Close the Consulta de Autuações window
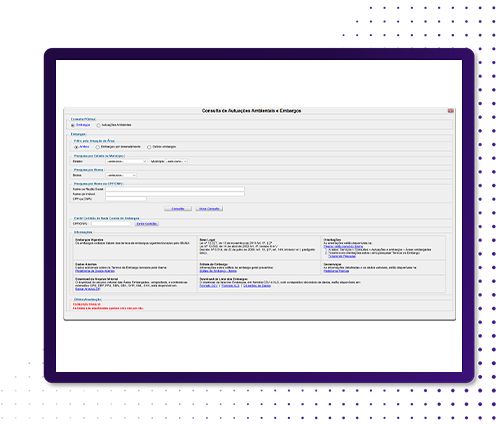The height and width of the screenshot is (424, 500). [x=450, y=111]
